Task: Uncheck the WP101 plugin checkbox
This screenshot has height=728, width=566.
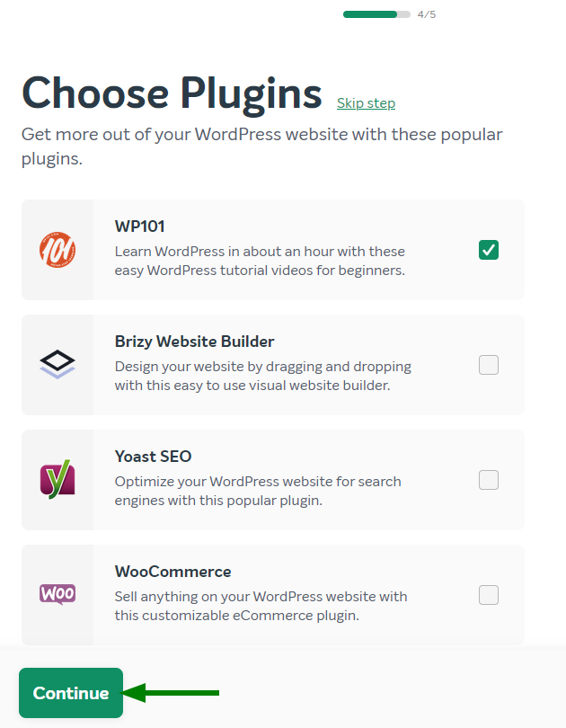Action: click(x=488, y=250)
